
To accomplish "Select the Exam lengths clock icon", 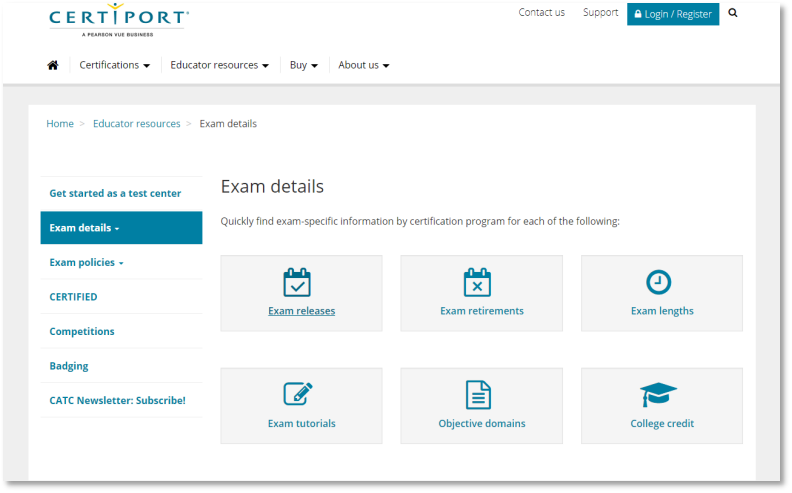I will point(658,283).
